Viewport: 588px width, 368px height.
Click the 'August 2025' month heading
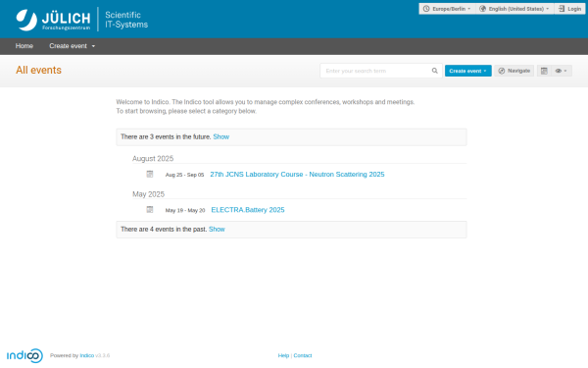coord(153,158)
